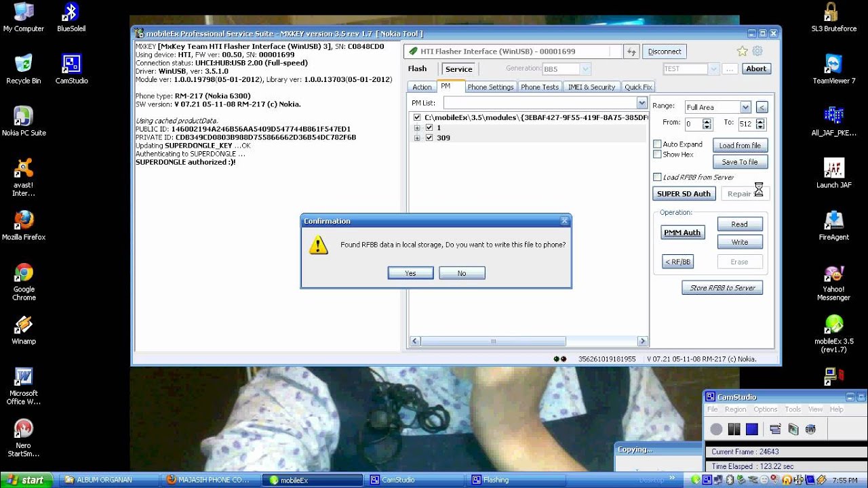Open the Winamp desktop icon

pos(24,330)
